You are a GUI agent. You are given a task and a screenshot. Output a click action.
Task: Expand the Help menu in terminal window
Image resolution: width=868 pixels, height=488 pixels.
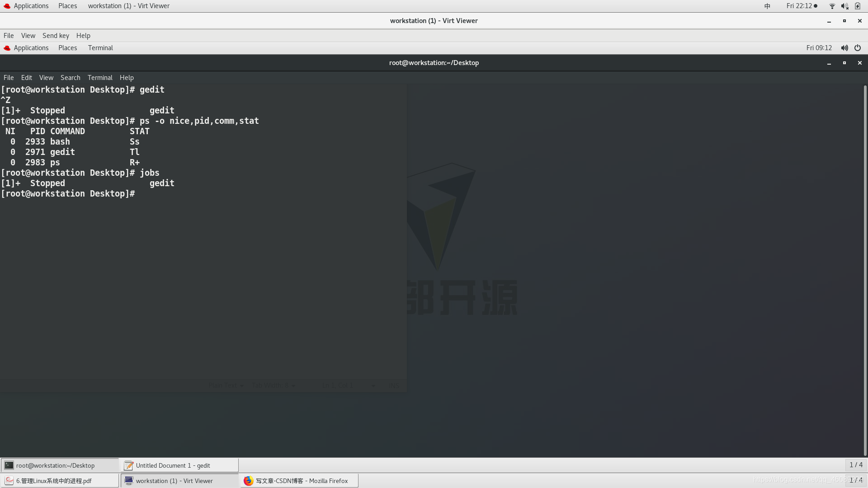coord(127,77)
